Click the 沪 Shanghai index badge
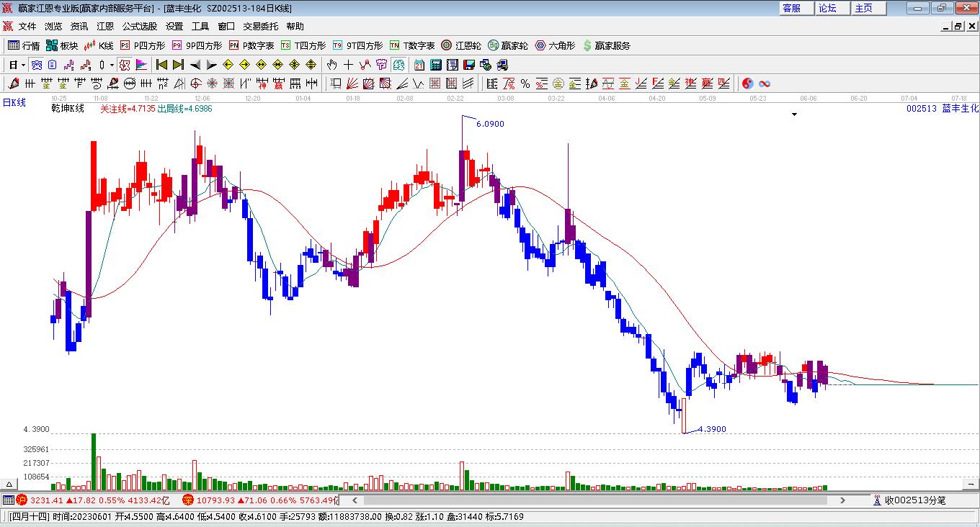Screen dimensions: 980x527 (22, 500)
